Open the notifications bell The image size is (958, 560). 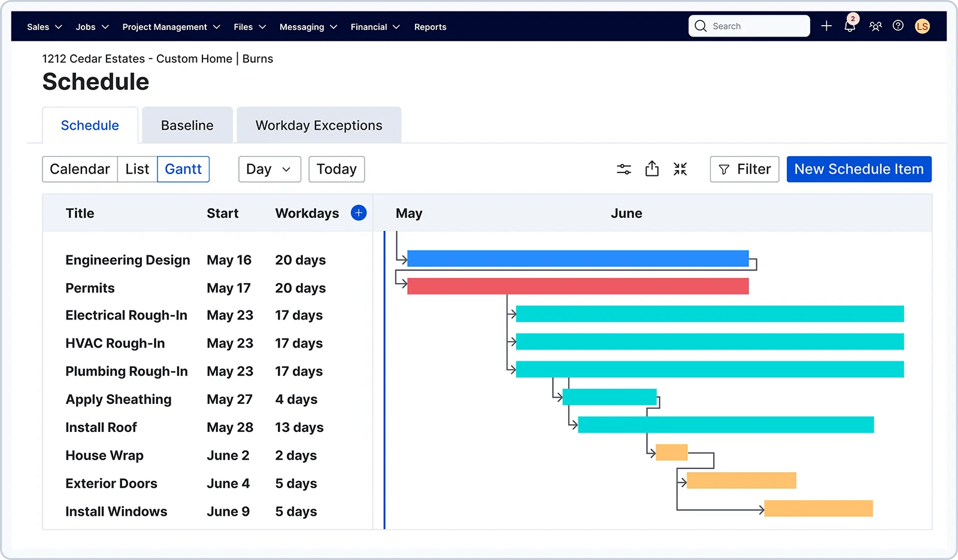[x=850, y=26]
